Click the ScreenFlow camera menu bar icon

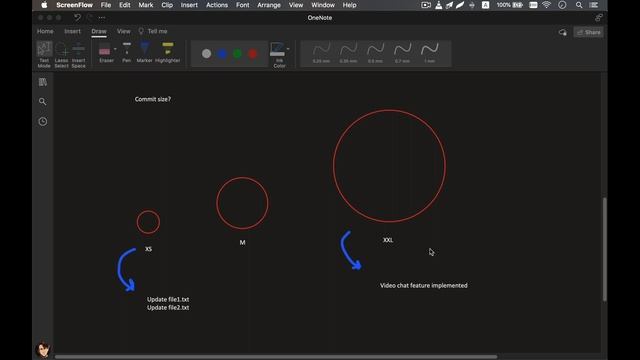click(426, 5)
